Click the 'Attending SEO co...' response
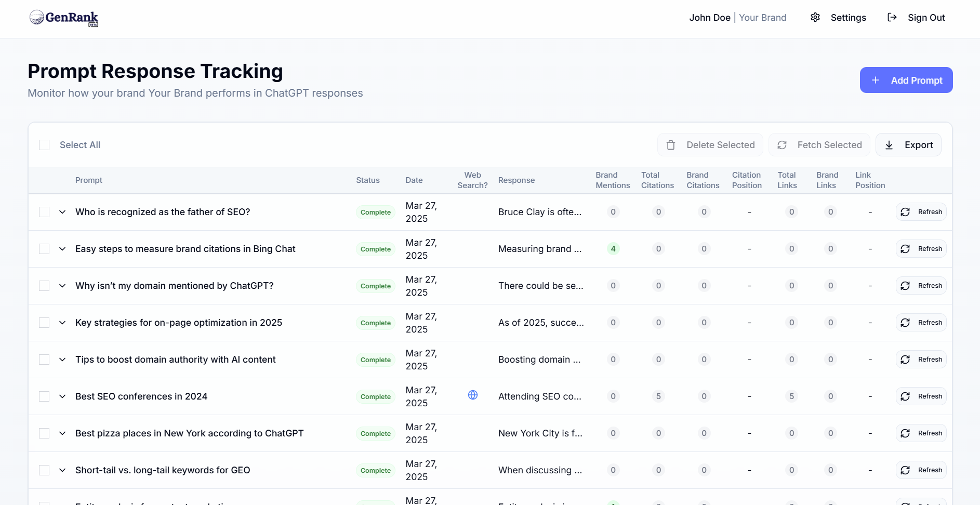 [540, 396]
